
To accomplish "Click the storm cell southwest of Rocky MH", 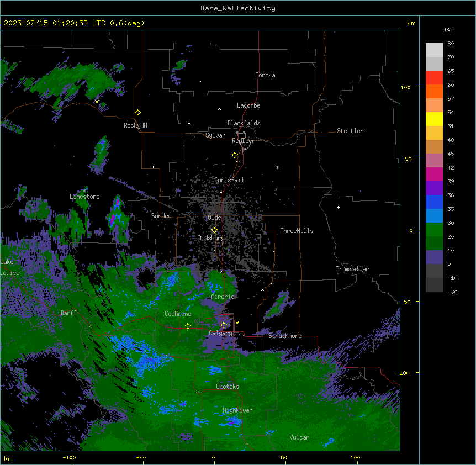I will coord(101,154).
